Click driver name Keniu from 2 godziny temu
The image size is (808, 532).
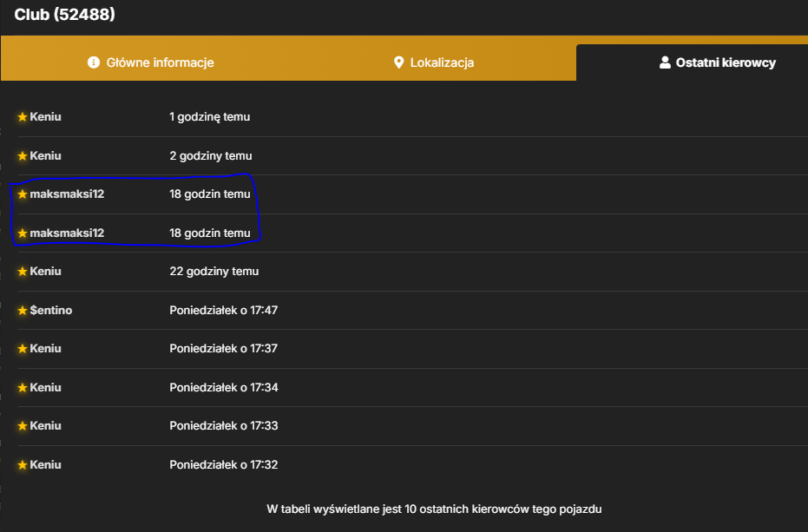tap(45, 155)
